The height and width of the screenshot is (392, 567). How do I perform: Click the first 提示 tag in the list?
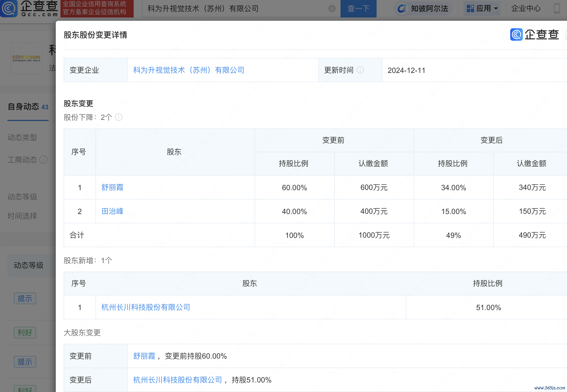(25, 298)
